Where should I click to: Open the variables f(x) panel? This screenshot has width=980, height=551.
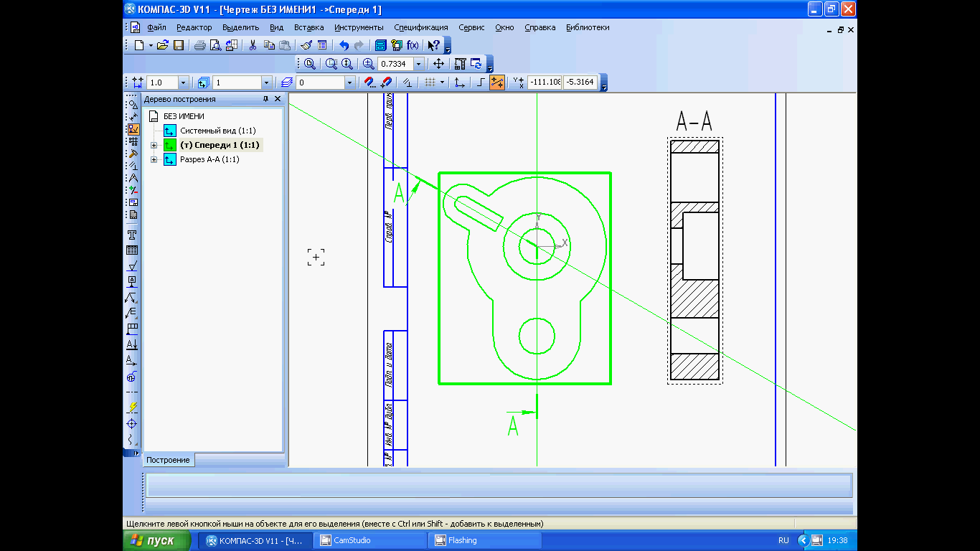pos(413,45)
